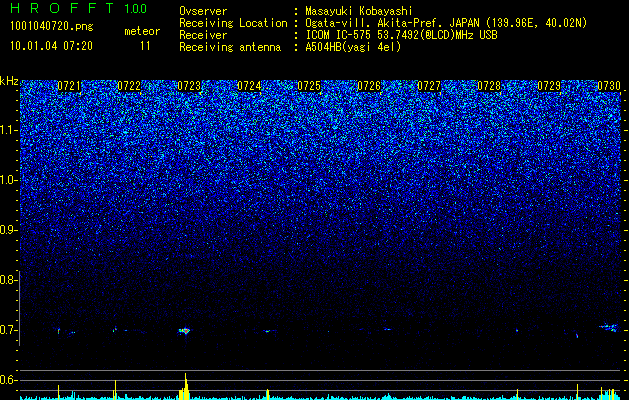Click the receiver ICOM IC-575 text
This screenshot has height=400, width=629.
[401, 35]
